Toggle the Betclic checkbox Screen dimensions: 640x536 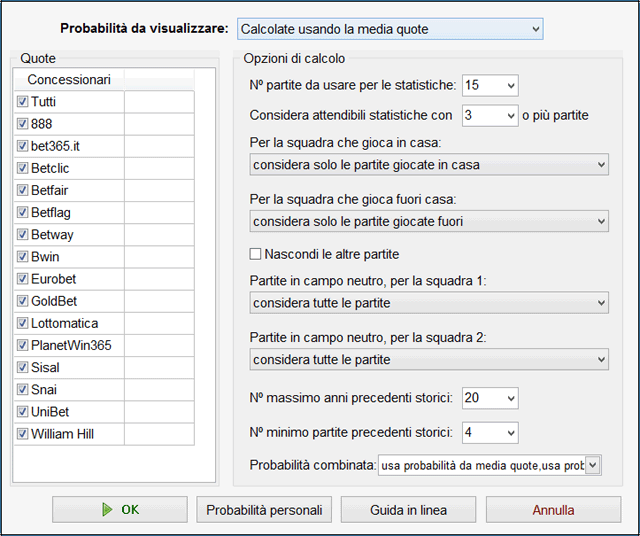(x=22, y=168)
